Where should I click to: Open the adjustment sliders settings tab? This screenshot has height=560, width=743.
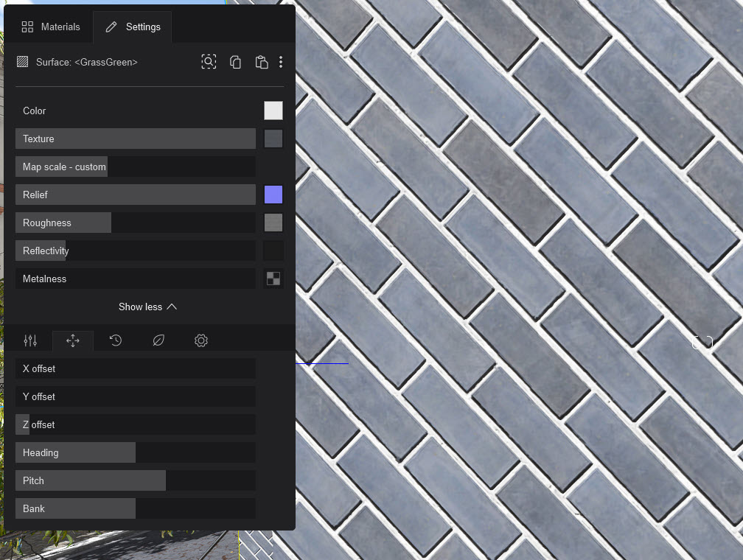tap(30, 340)
